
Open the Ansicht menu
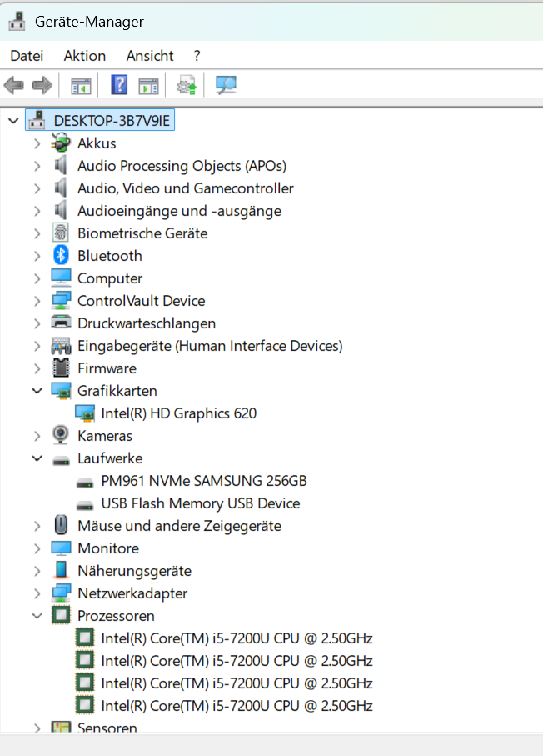click(x=150, y=56)
